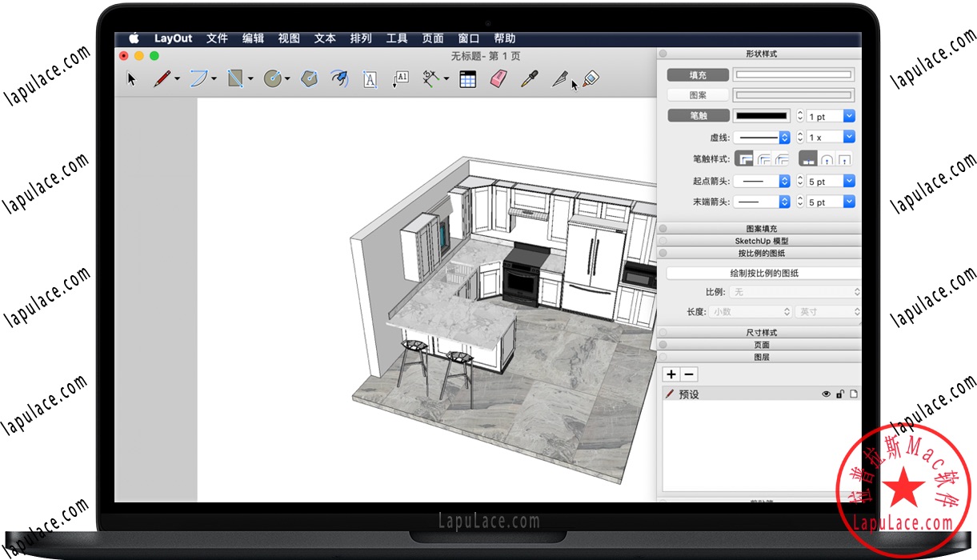Viewport: 977px width, 560px height.
Task: Select the arrow Select tool
Action: coord(132,79)
